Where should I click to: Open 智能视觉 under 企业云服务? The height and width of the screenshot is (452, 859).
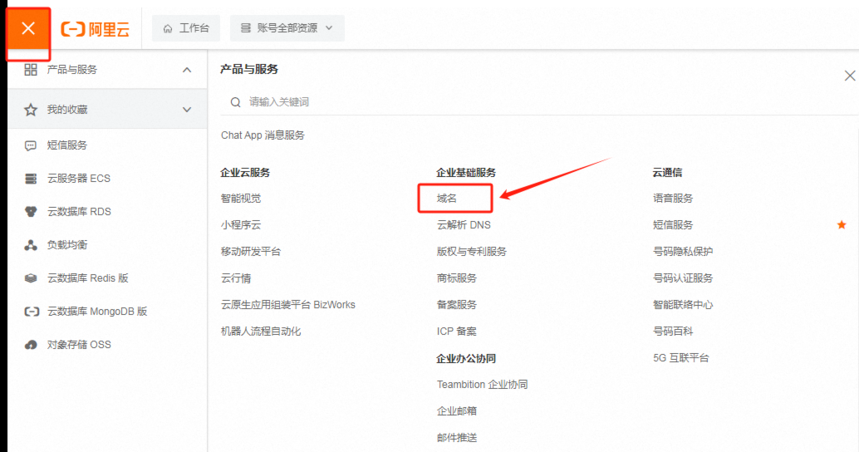tap(241, 198)
